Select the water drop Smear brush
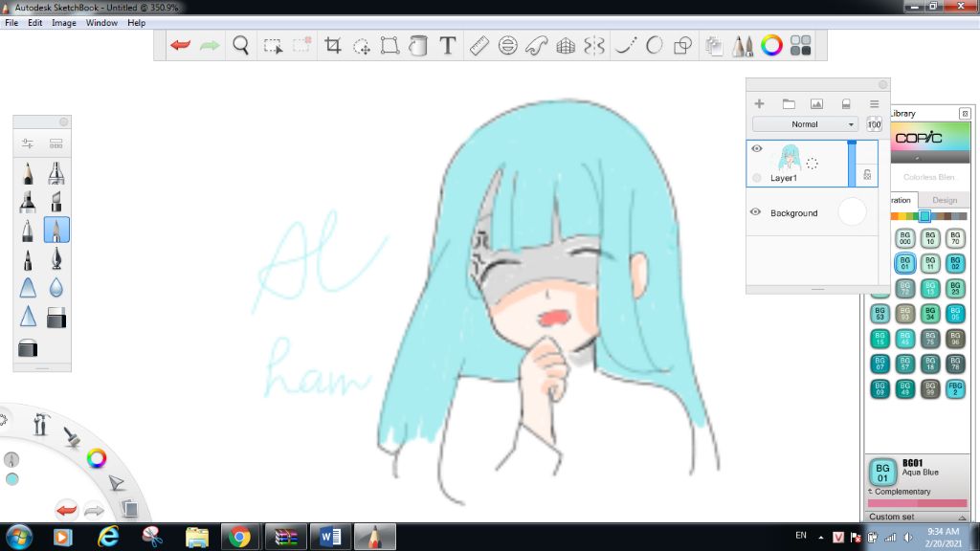This screenshot has height=551, width=980. pyautogui.click(x=56, y=287)
